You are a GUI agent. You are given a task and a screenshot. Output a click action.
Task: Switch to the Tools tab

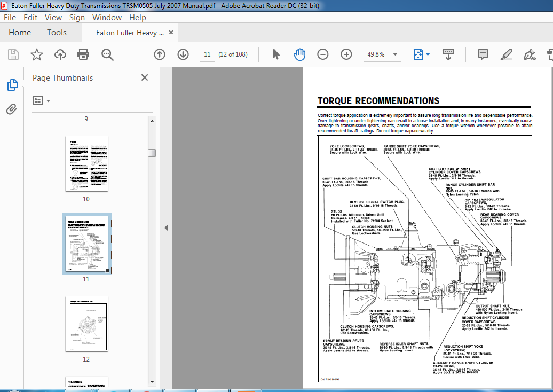(x=57, y=33)
